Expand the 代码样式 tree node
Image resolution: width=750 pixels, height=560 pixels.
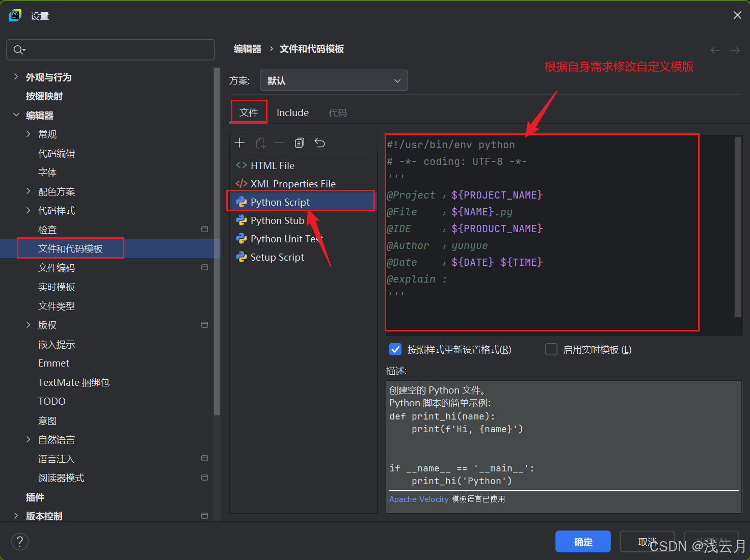point(28,210)
